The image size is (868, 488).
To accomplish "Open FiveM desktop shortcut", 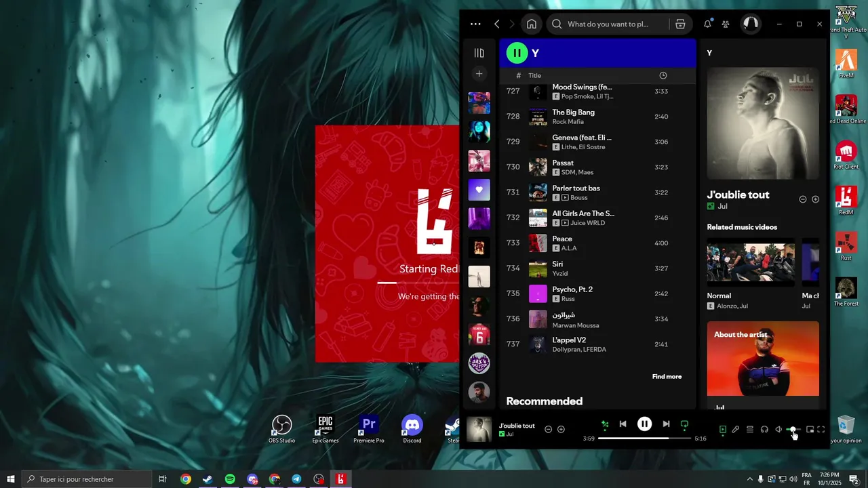I will [846, 64].
